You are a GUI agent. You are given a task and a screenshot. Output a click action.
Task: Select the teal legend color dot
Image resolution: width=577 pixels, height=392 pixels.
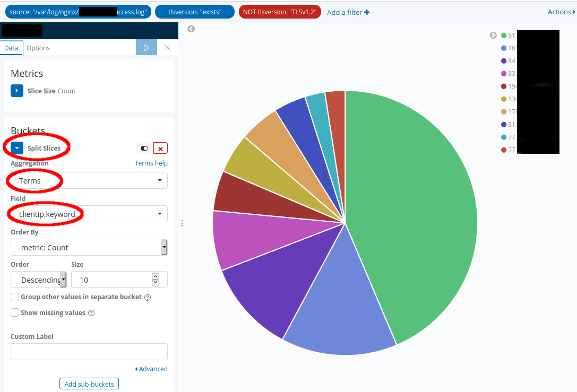pyautogui.click(x=504, y=137)
